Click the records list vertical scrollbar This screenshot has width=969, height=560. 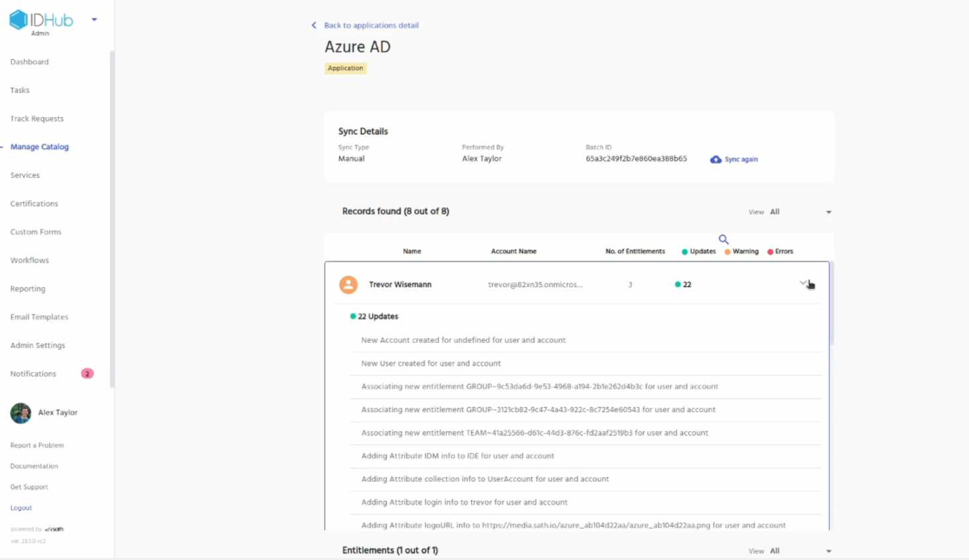tap(831, 303)
